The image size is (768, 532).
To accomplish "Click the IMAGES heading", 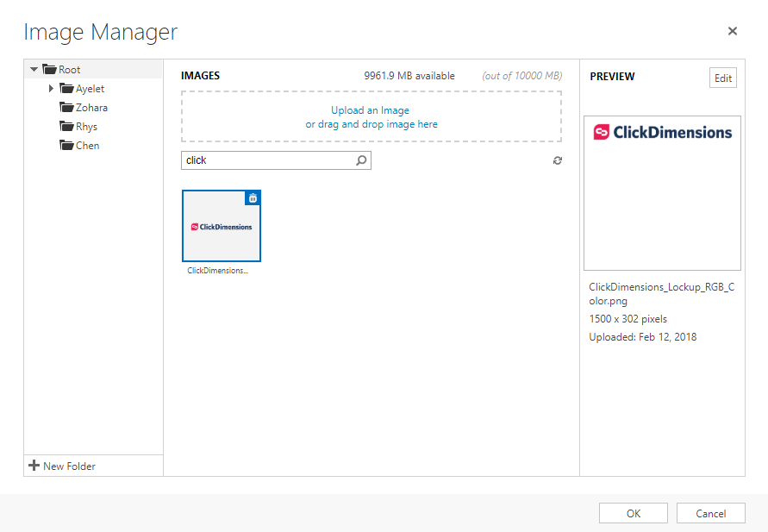I will [x=200, y=76].
